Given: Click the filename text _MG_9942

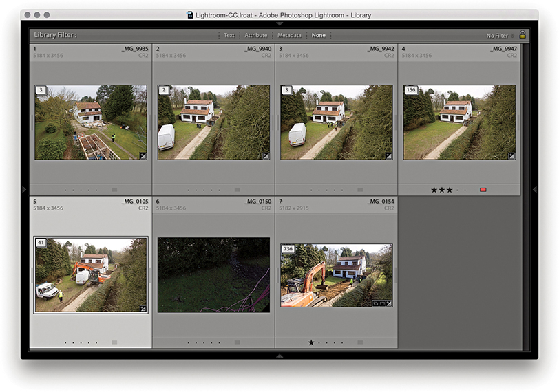Looking at the screenshot, I should [x=381, y=49].
